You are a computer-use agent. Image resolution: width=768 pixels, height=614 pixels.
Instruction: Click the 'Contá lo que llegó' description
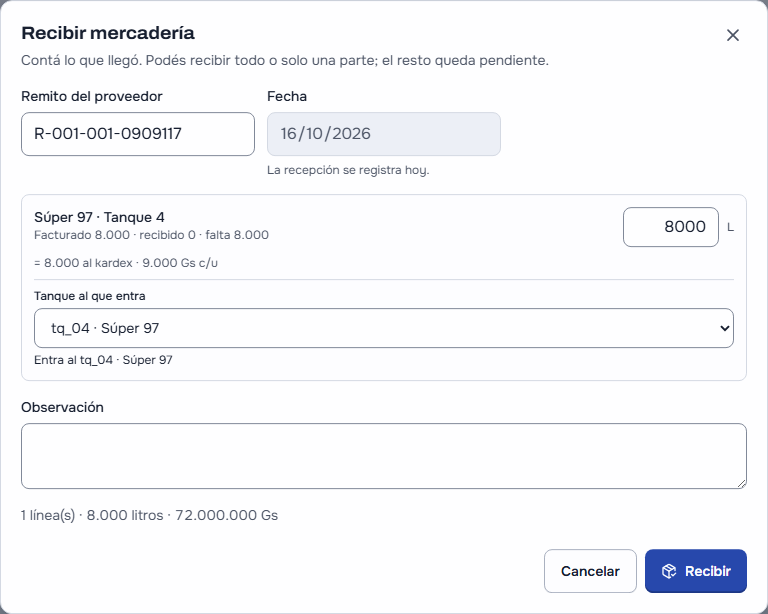pyautogui.click(x=285, y=61)
